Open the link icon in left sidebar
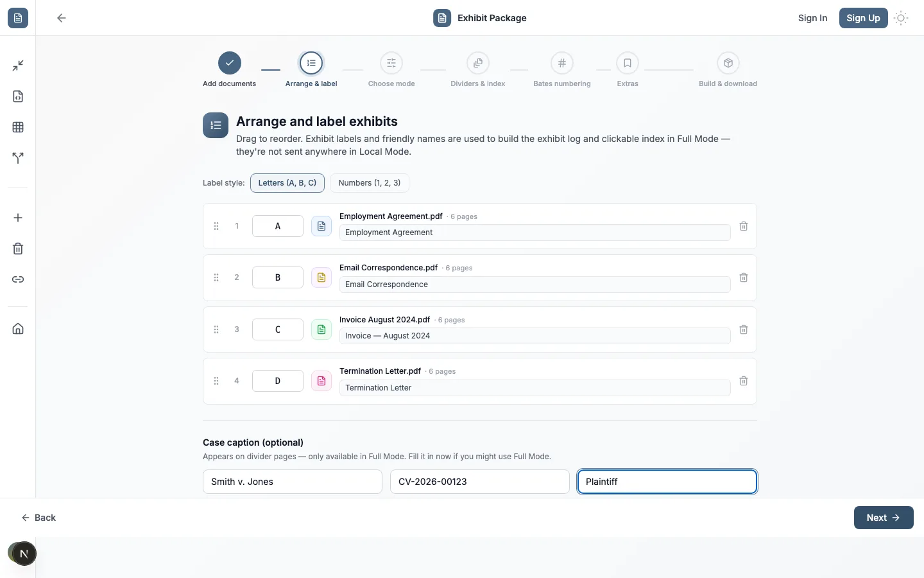Screen dimensions: 924x578 pyautogui.click(x=18, y=279)
